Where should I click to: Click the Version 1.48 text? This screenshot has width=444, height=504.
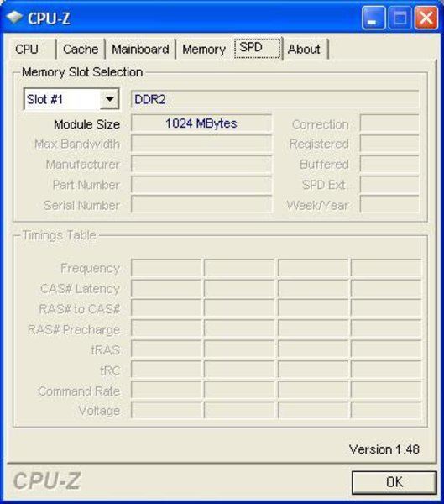(x=384, y=449)
